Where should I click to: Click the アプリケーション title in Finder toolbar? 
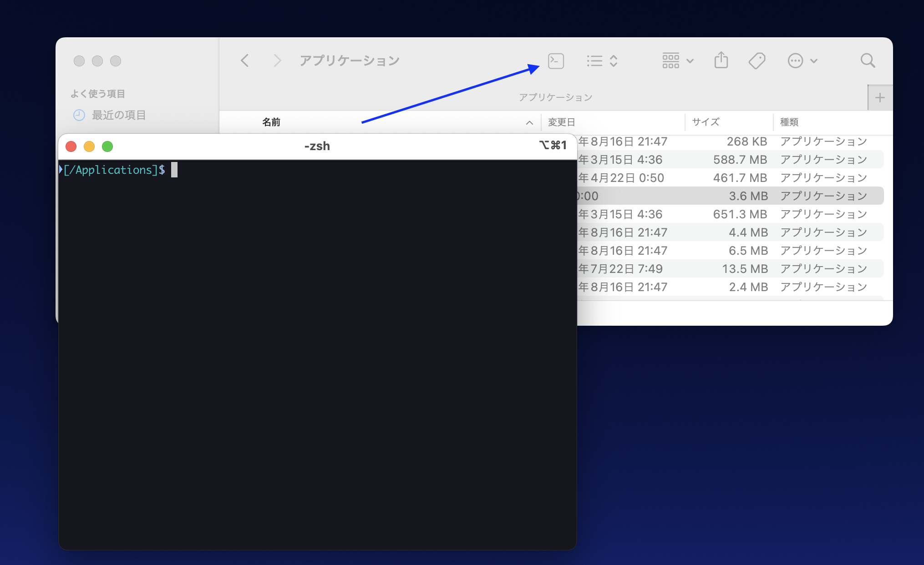tap(350, 61)
